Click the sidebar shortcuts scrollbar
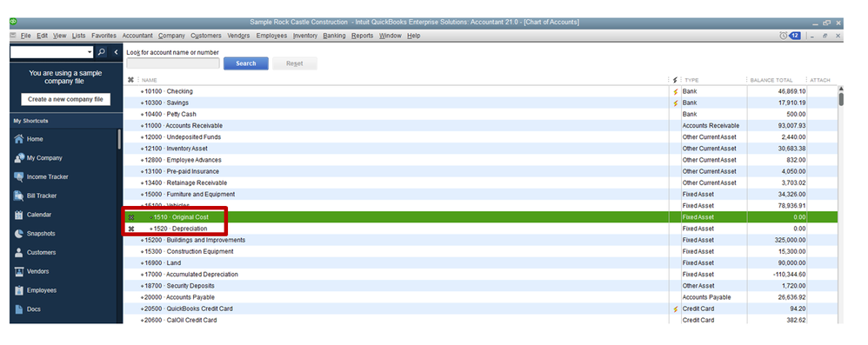 119,139
